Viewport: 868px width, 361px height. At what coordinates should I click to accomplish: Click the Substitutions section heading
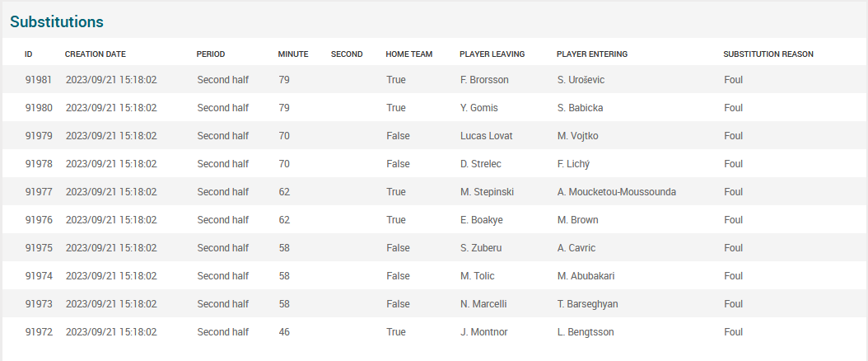57,22
